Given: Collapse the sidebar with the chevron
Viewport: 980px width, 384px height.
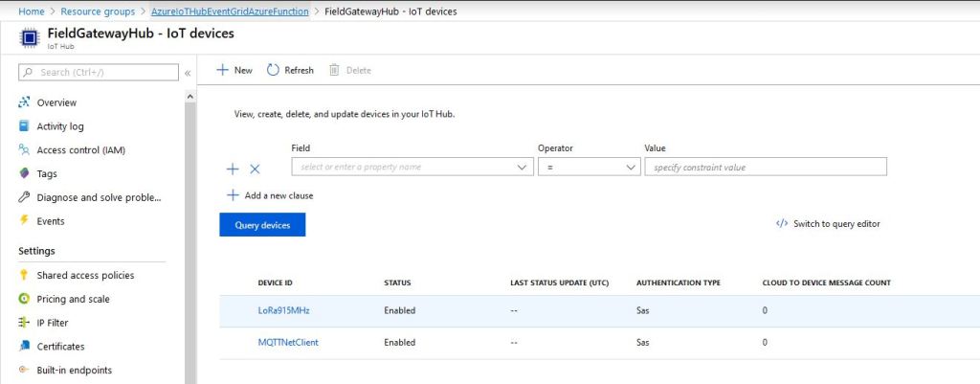Looking at the screenshot, I should (x=188, y=73).
